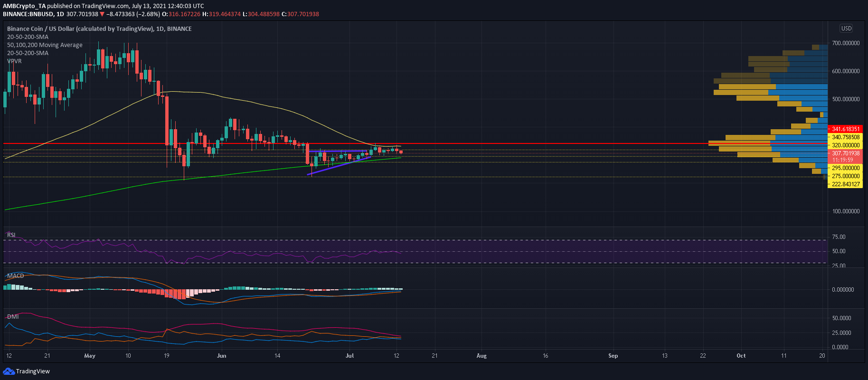Viewport: 868px width, 380px height.
Task: Click the yellow 295.000000 price label
Action: [x=845, y=168]
